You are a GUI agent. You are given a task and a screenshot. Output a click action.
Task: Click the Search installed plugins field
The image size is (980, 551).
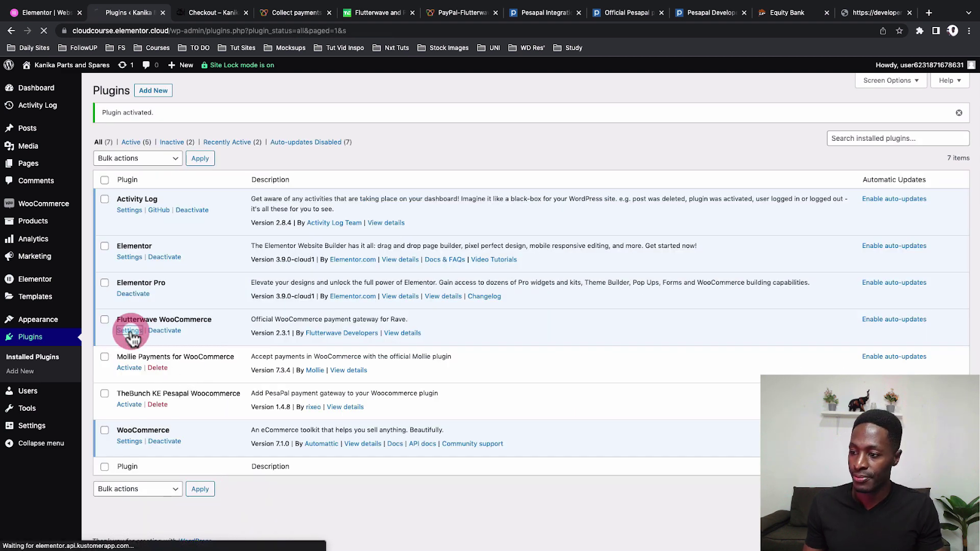(898, 138)
